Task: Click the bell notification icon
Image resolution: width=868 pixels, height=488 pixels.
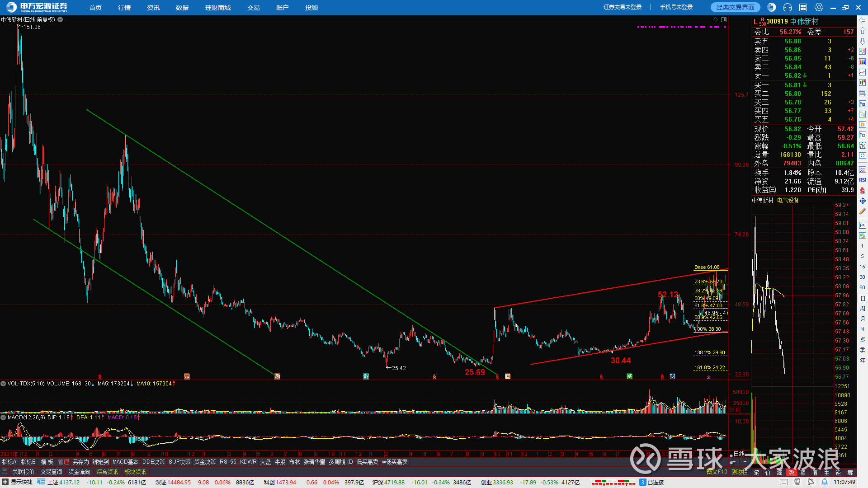Action: click(825, 482)
